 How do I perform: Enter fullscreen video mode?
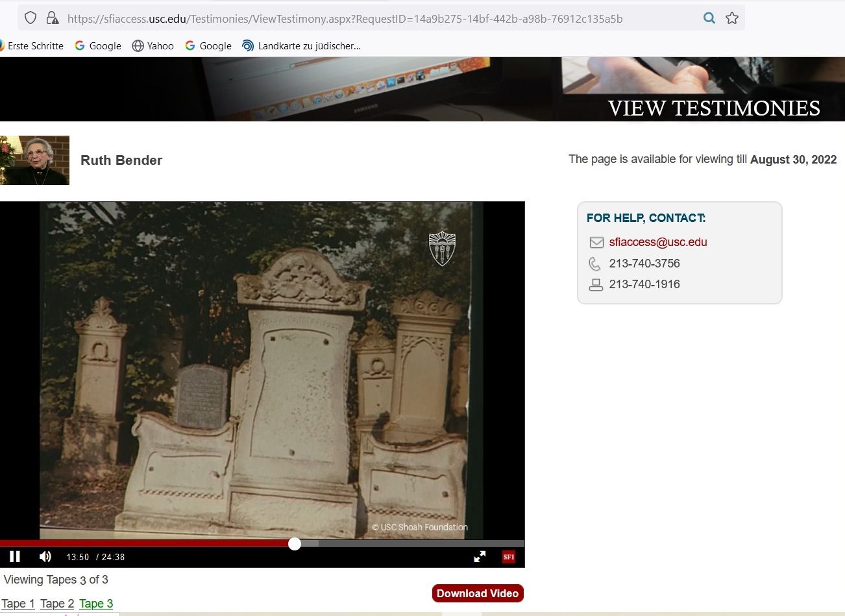[x=480, y=556]
